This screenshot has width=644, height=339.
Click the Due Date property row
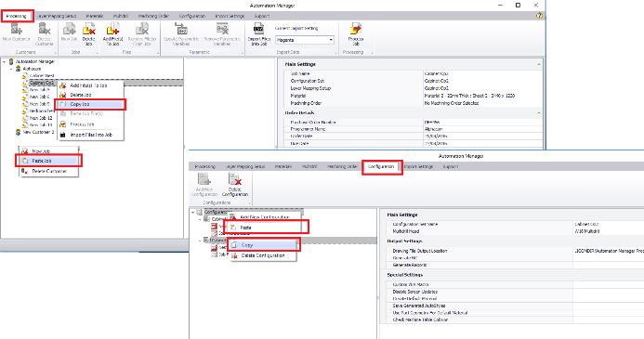coord(414,144)
